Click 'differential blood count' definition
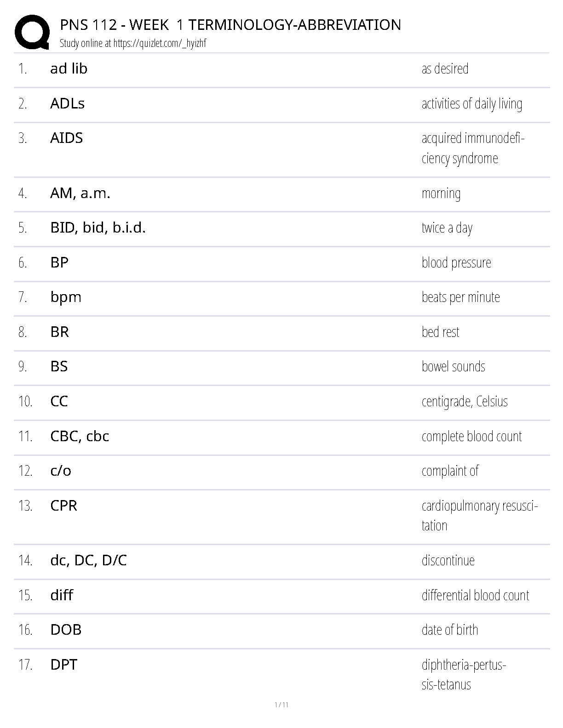 click(475, 595)
